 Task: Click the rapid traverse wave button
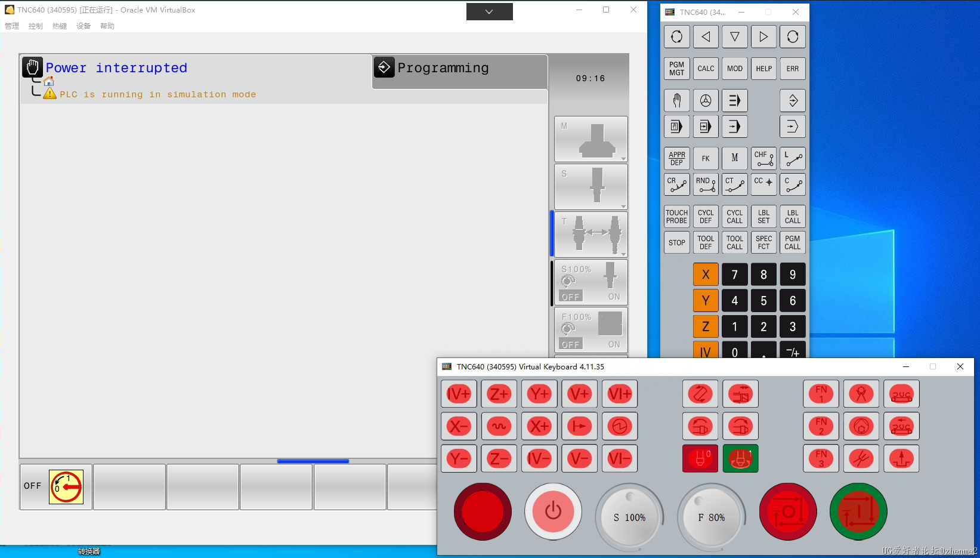click(x=499, y=426)
